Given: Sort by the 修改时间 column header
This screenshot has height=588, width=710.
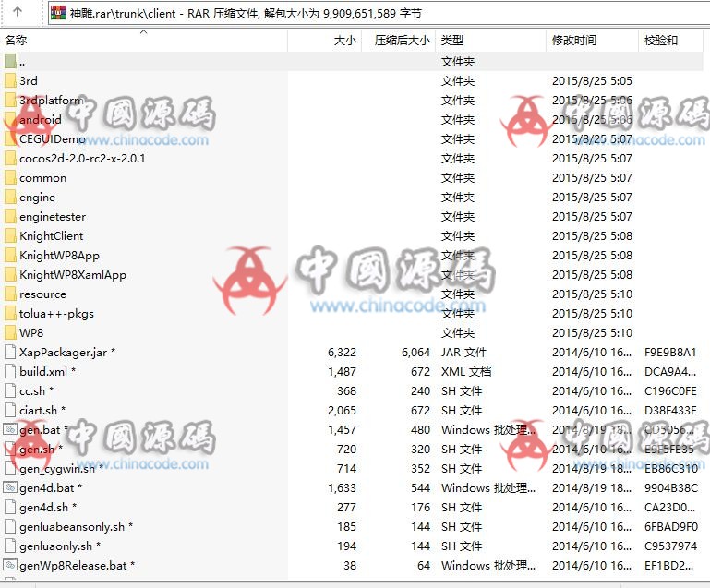Looking at the screenshot, I should tap(592, 41).
